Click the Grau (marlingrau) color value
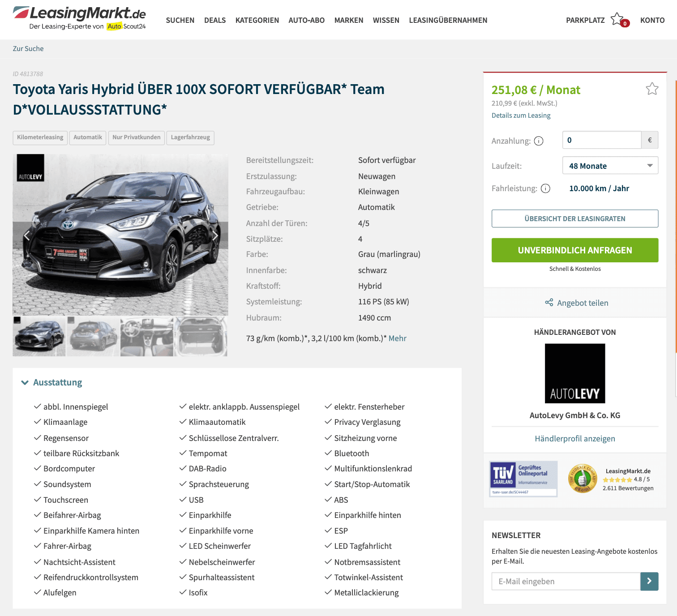This screenshot has width=677, height=616. click(389, 254)
